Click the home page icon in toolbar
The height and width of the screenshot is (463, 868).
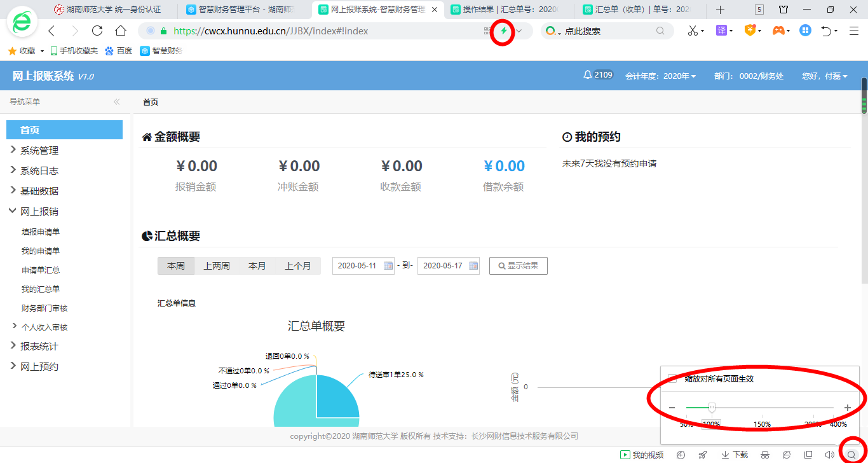(121, 31)
